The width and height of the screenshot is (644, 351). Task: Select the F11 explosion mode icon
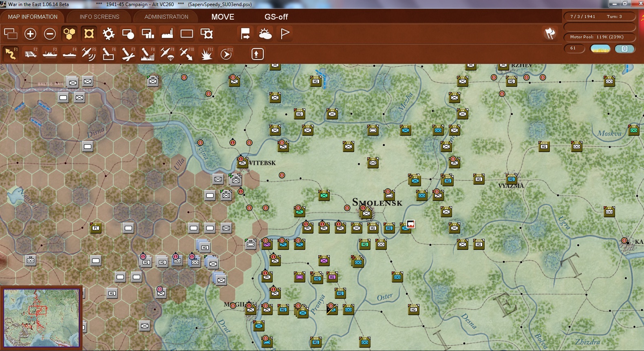click(x=207, y=54)
